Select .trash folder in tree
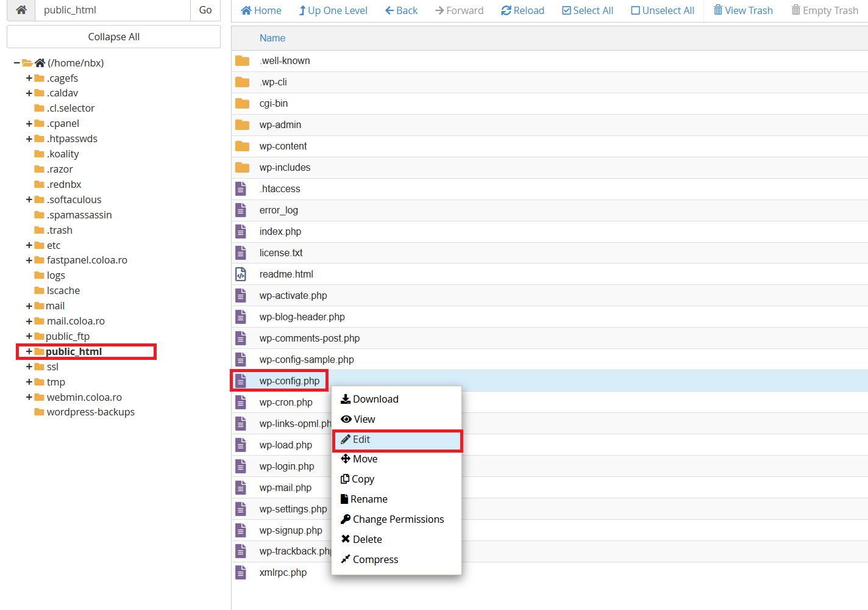 tap(60, 230)
